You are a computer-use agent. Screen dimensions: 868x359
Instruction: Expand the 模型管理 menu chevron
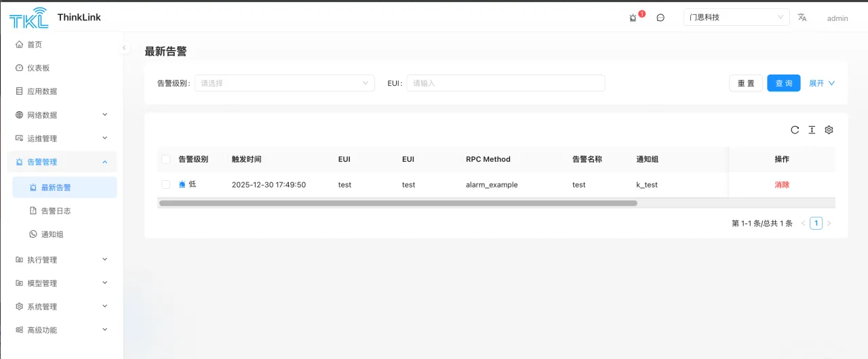105,282
